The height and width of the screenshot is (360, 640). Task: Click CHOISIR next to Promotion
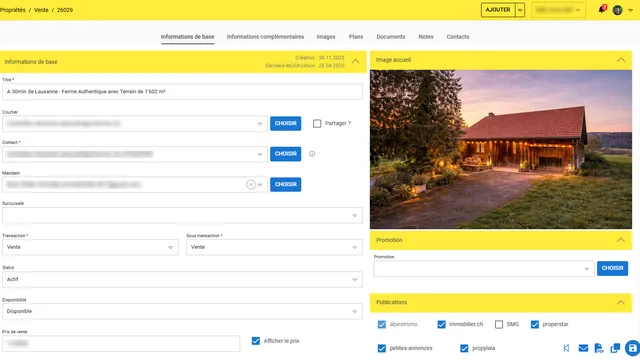click(612, 269)
